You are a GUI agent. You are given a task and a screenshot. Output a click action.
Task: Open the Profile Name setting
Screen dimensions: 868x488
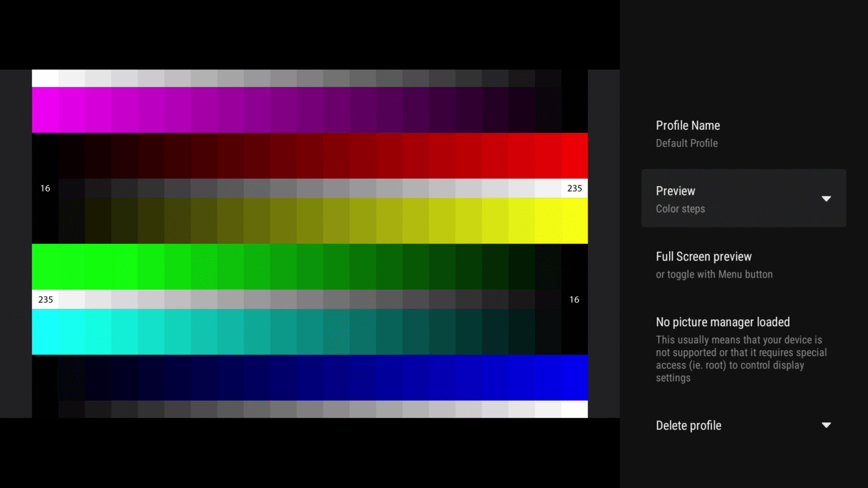pyautogui.click(x=687, y=133)
